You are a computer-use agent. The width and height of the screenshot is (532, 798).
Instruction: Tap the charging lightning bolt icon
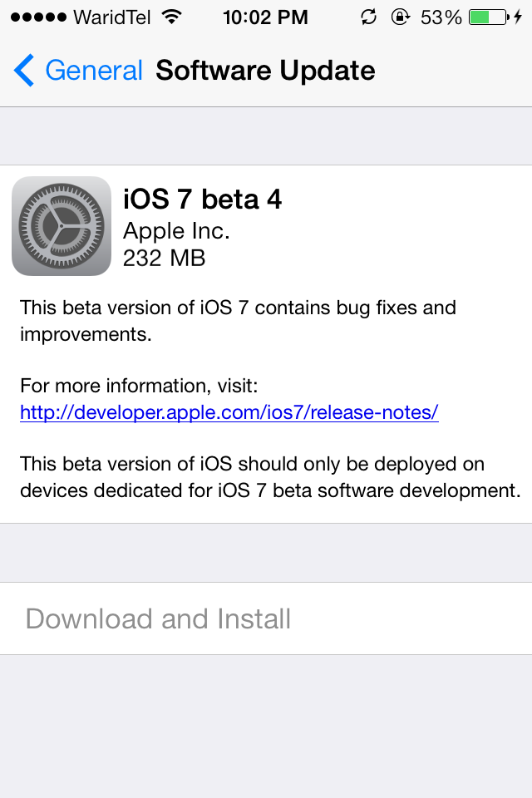click(x=518, y=17)
